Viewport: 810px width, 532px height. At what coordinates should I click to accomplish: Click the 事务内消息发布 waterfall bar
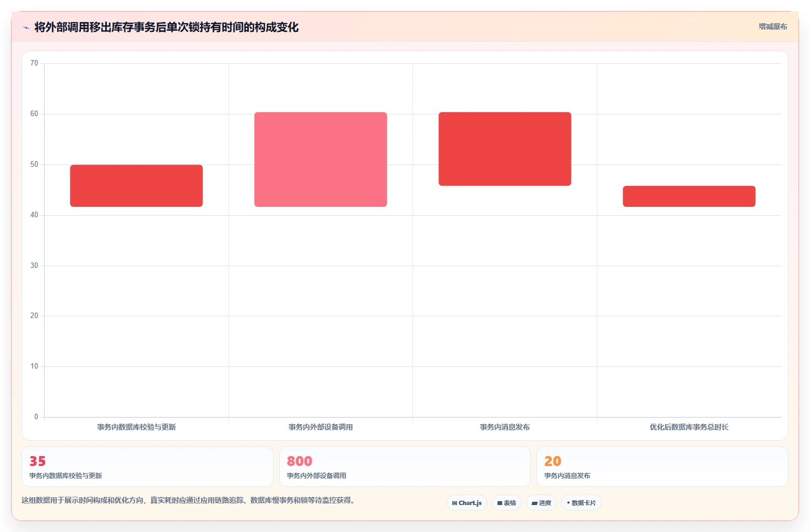click(x=505, y=149)
